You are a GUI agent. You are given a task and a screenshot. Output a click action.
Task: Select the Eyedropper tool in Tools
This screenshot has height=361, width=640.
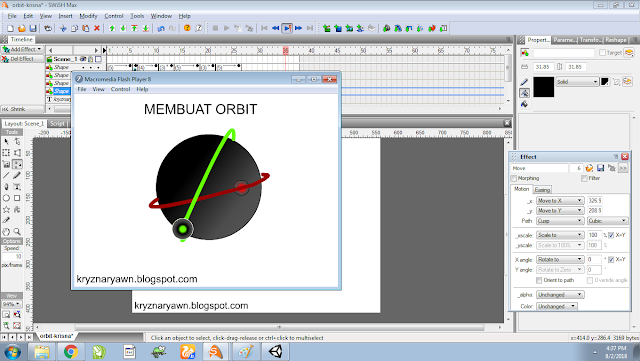(x=6, y=221)
